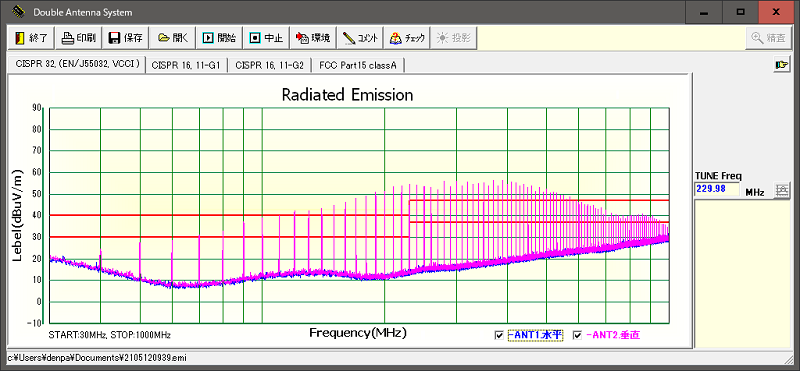800x371 pixels.
Task: Click the 精査 detailed scan button
Action: pos(768,38)
